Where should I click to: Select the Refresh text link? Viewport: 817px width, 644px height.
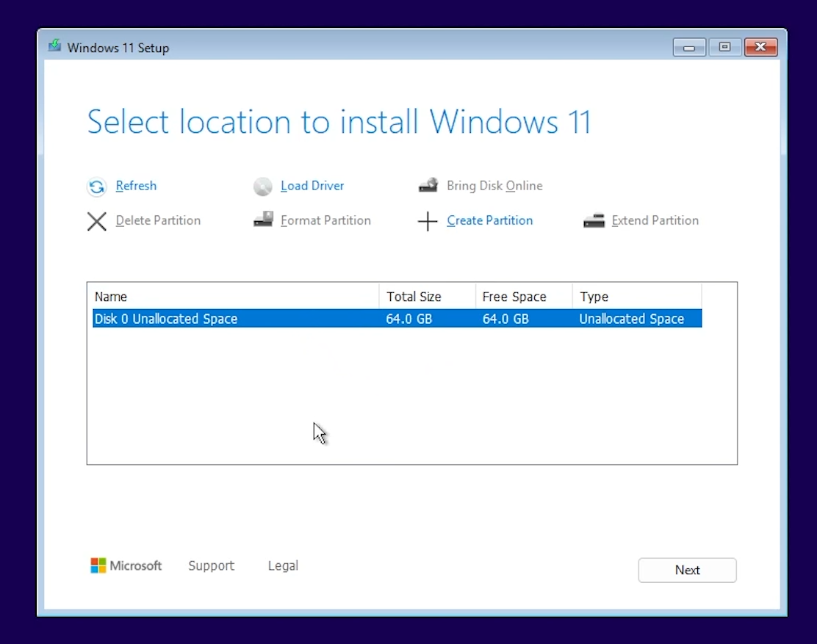136,186
